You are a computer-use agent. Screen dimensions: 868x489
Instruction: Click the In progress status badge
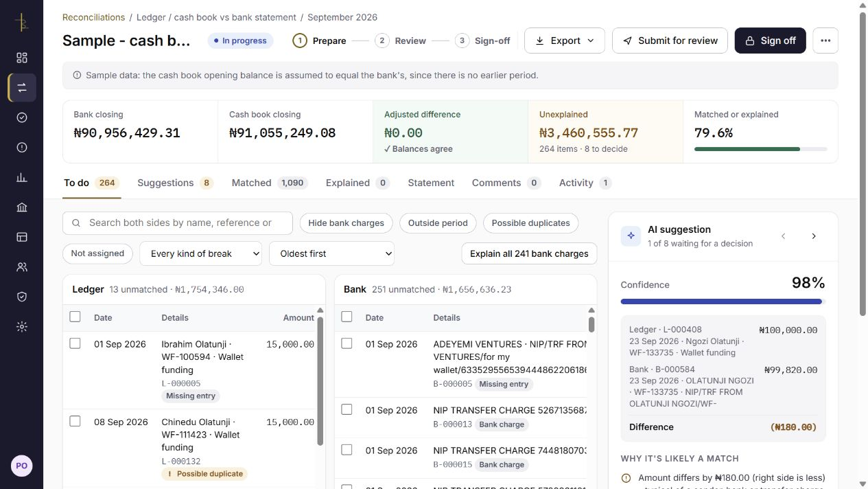(x=240, y=41)
